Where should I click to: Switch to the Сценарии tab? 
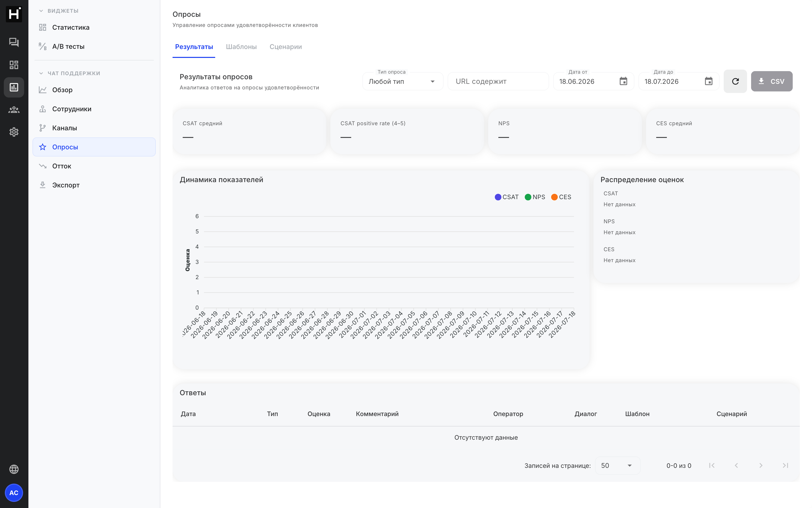coord(285,47)
